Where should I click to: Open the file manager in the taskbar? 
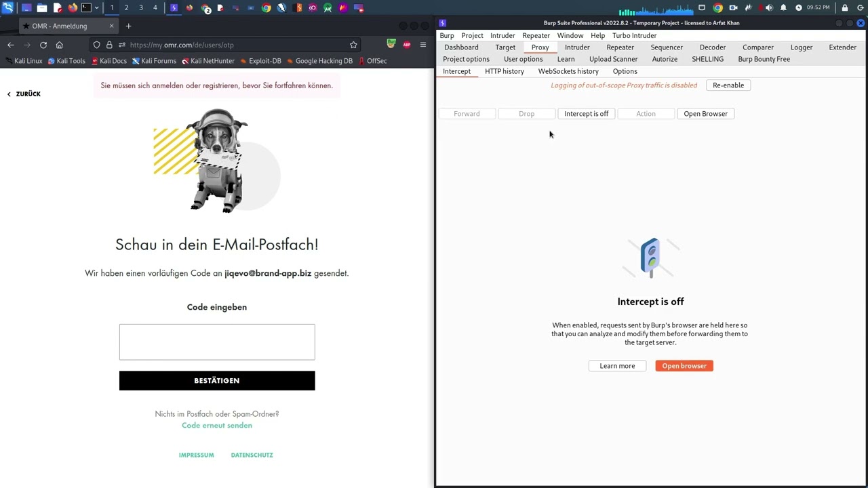coord(42,8)
